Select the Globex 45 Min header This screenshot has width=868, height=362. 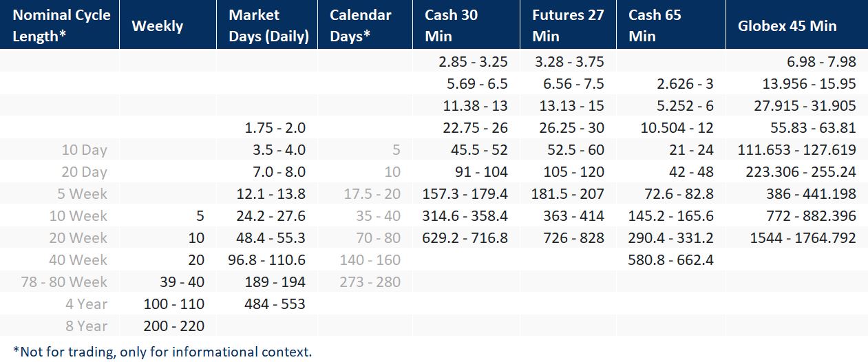[797, 25]
